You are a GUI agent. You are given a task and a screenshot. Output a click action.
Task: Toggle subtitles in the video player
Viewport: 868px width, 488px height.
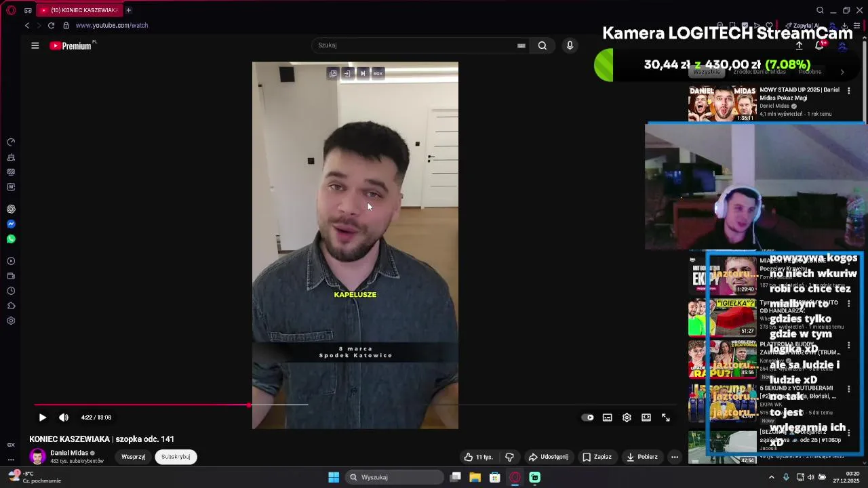tap(608, 418)
